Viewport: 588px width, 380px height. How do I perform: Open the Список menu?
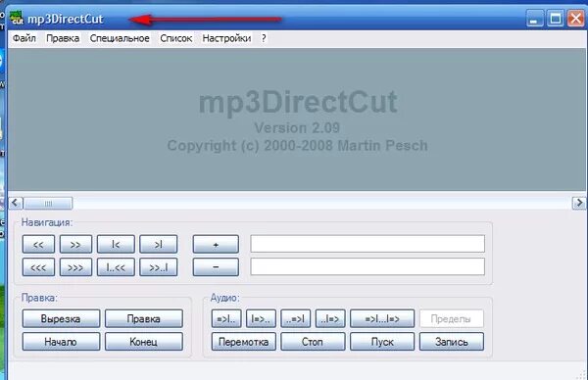click(x=175, y=38)
